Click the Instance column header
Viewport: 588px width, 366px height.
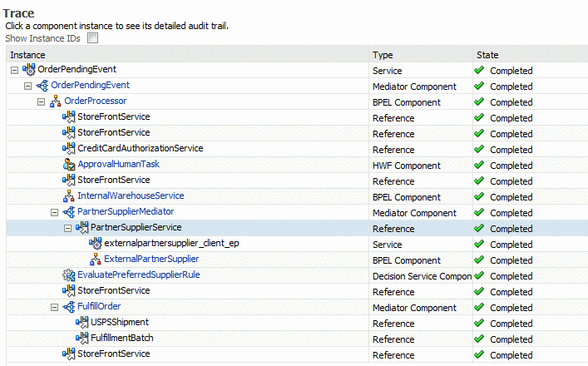coord(27,55)
